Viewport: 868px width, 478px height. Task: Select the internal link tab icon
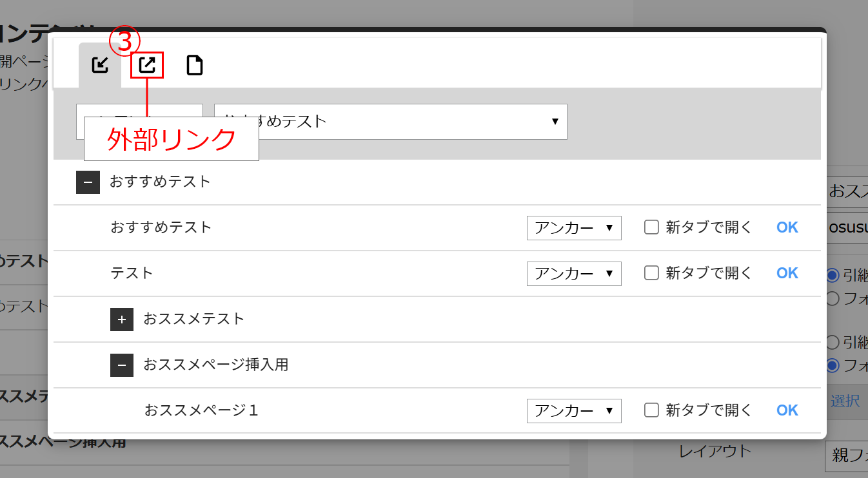point(100,65)
